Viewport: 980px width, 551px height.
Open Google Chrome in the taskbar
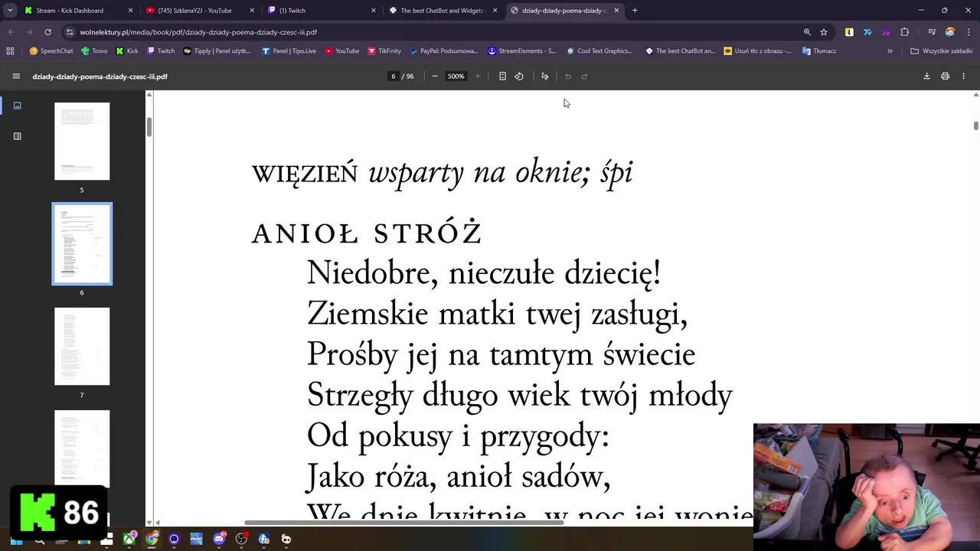pyautogui.click(x=152, y=540)
